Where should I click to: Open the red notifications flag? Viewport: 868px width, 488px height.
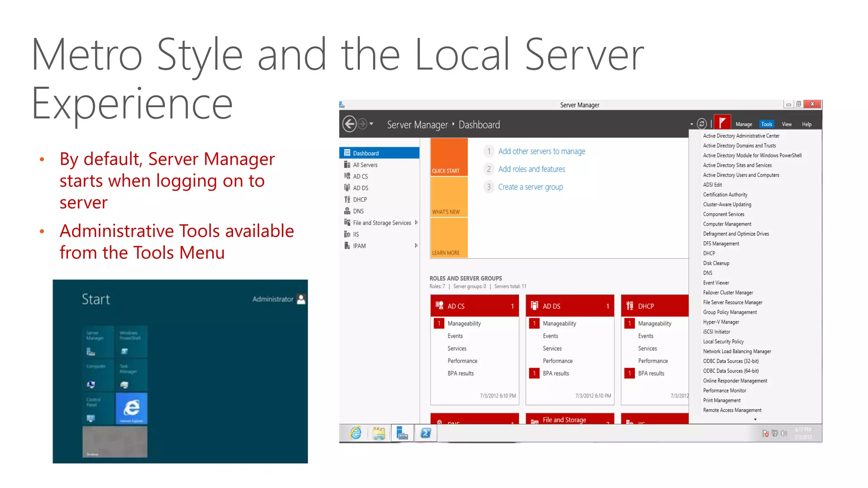coord(722,123)
